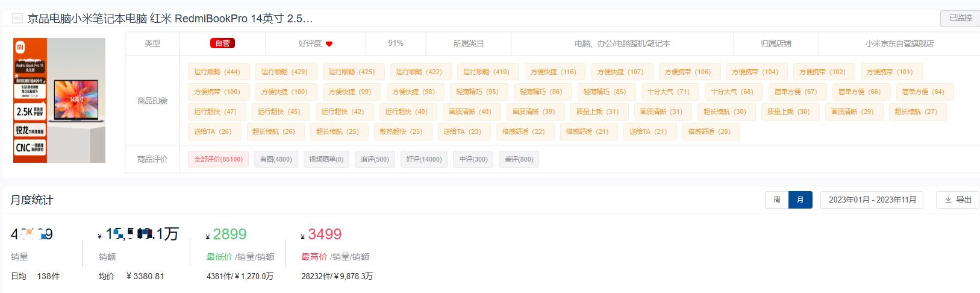Select the 全部评价(65100) review tab
This screenshot has width=980, height=293.
click(218, 160)
